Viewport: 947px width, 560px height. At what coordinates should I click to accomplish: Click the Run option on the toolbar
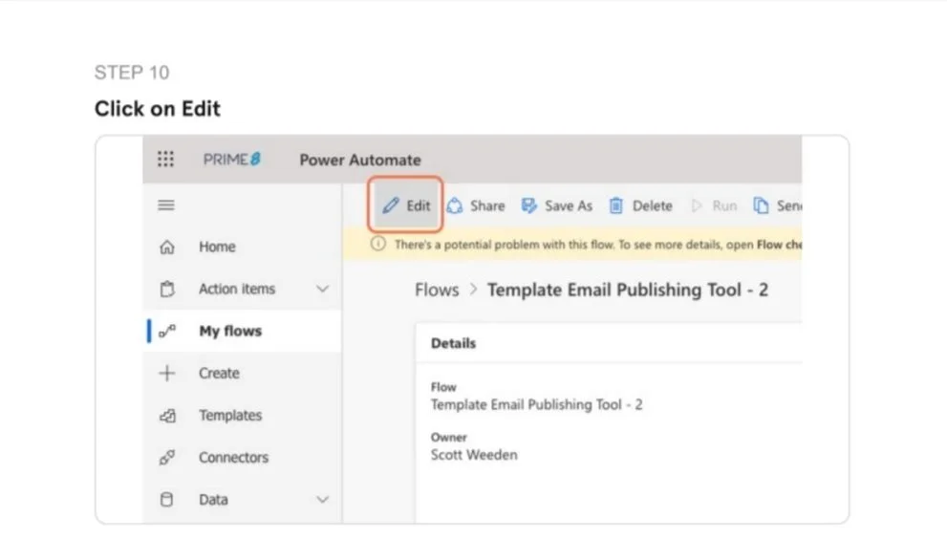tap(716, 205)
